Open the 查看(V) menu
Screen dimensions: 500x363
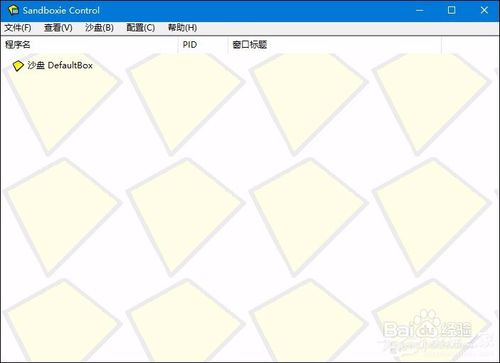coord(58,28)
